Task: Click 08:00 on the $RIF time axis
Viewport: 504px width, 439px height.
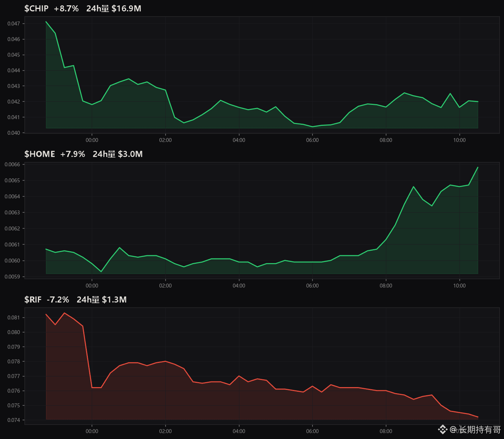Action: tap(386, 431)
